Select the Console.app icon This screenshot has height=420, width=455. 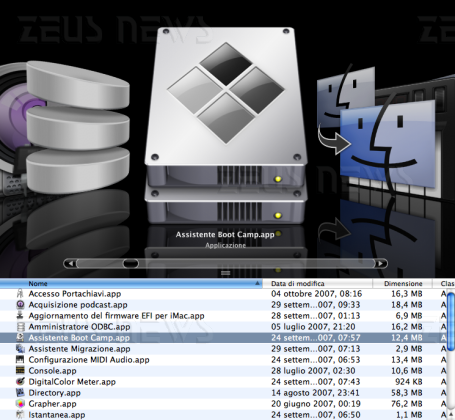[20, 371]
